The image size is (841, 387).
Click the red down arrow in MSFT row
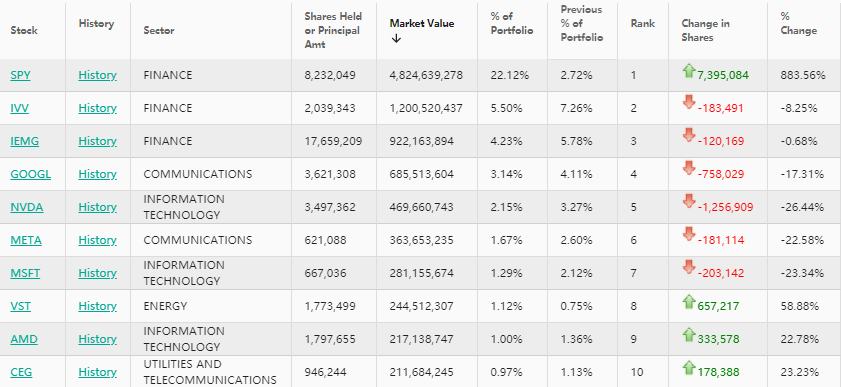click(x=689, y=267)
